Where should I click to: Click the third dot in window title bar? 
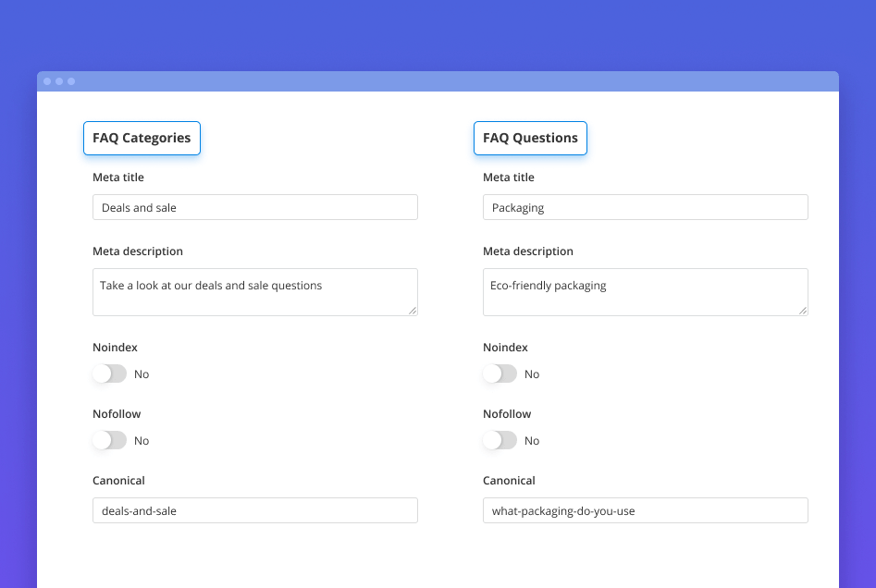(x=71, y=81)
